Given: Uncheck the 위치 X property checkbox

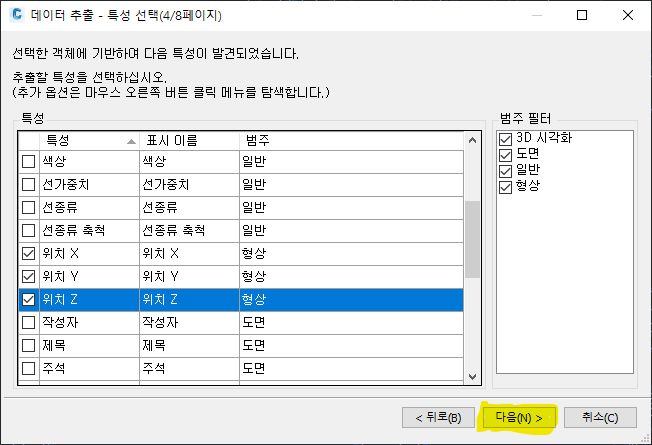Looking at the screenshot, I should click(28, 253).
